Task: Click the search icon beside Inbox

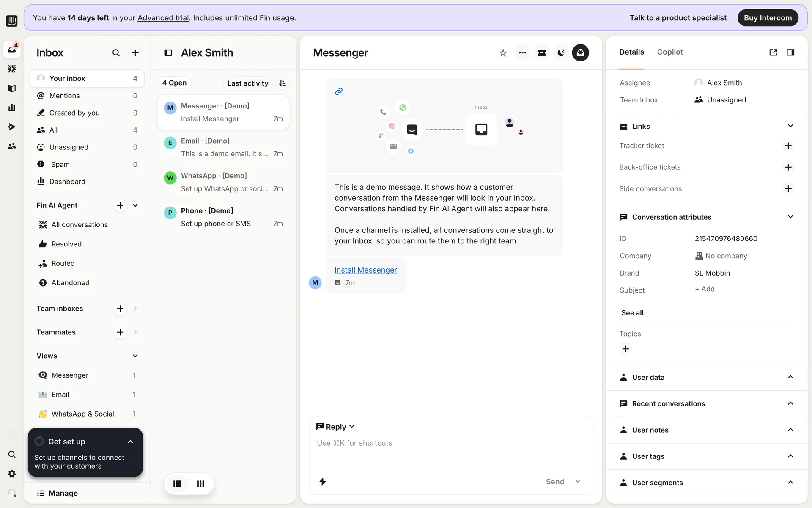Action: [x=116, y=53]
